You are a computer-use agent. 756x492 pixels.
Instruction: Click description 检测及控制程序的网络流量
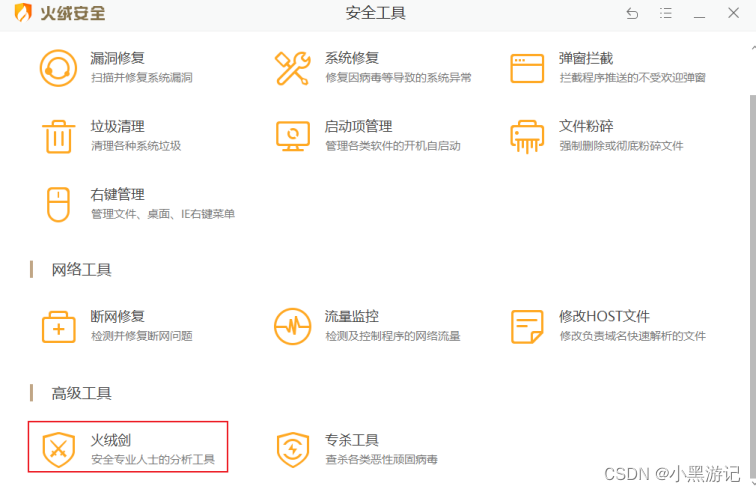(393, 336)
